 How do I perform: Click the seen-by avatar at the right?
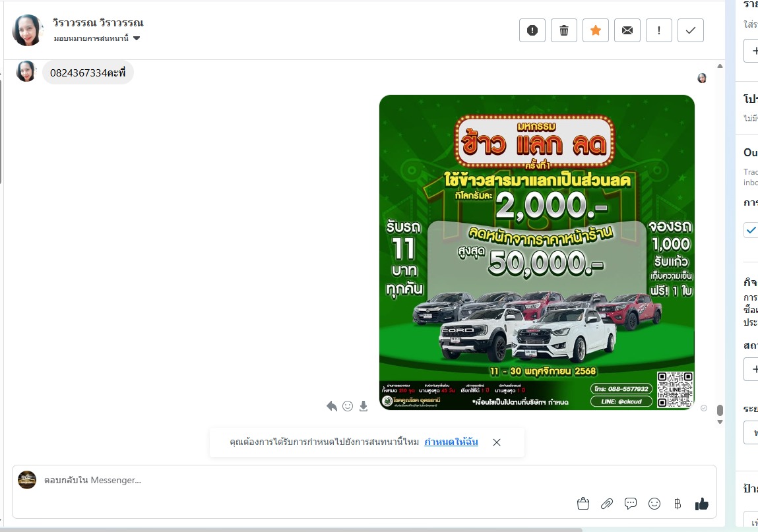[702, 78]
